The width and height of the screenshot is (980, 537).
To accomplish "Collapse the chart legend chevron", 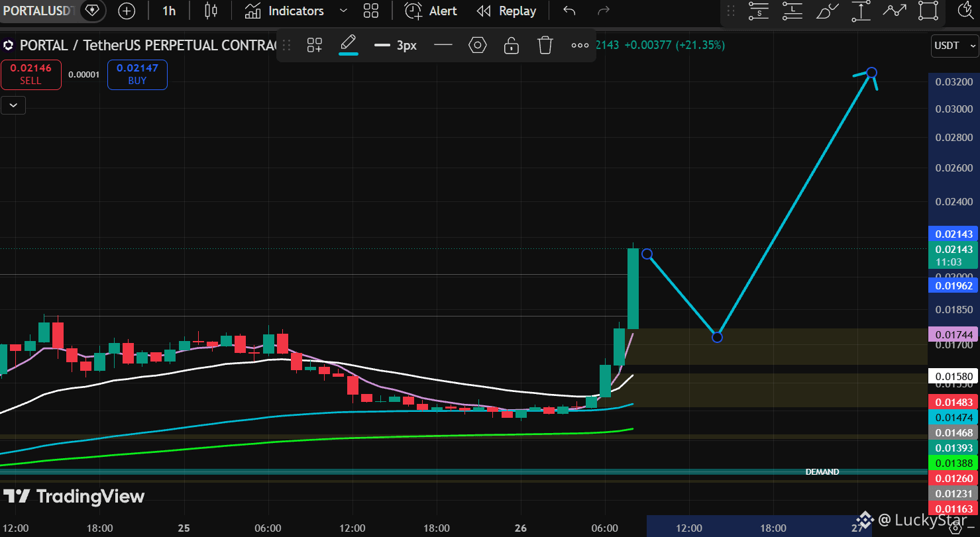I will (x=13, y=105).
